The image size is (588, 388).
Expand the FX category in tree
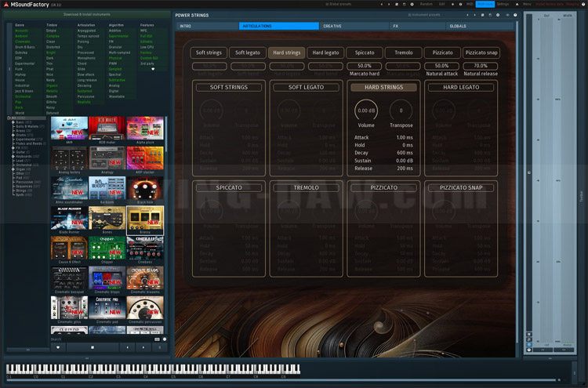coord(13,147)
